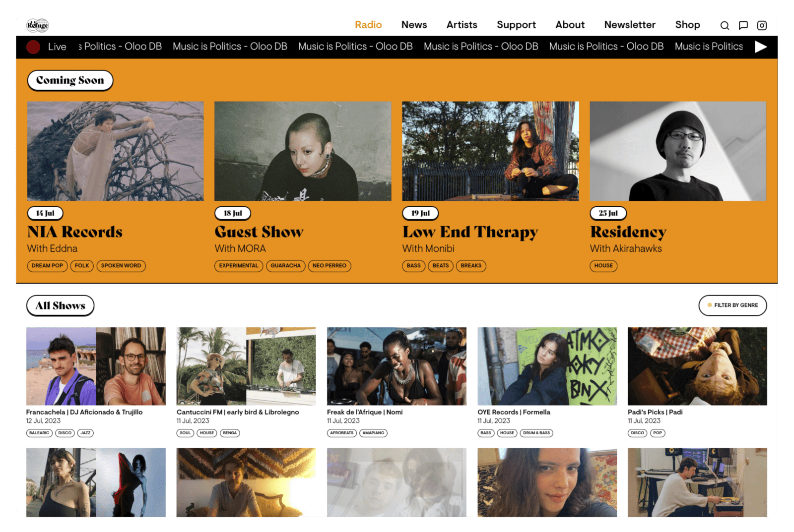794x532 pixels.
Task: Open the Padi's Picks show thumbnail
Action: [x=697, y=366]
